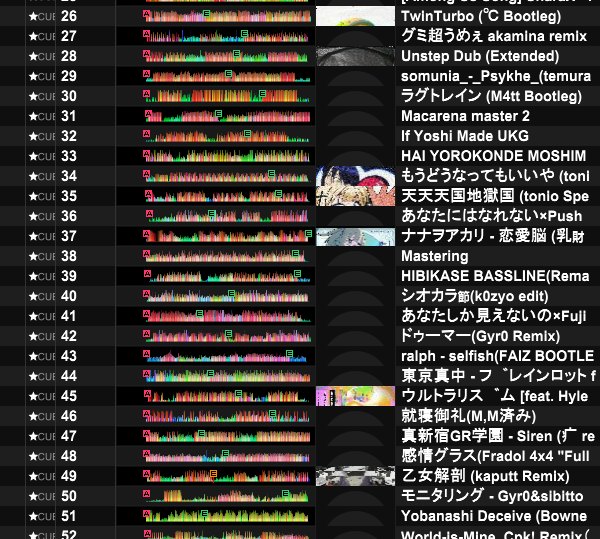Select track 'HIBIKASE BASSLINE(Rema'
This screenshot has height=539, width=600.
tap(495, 276)
